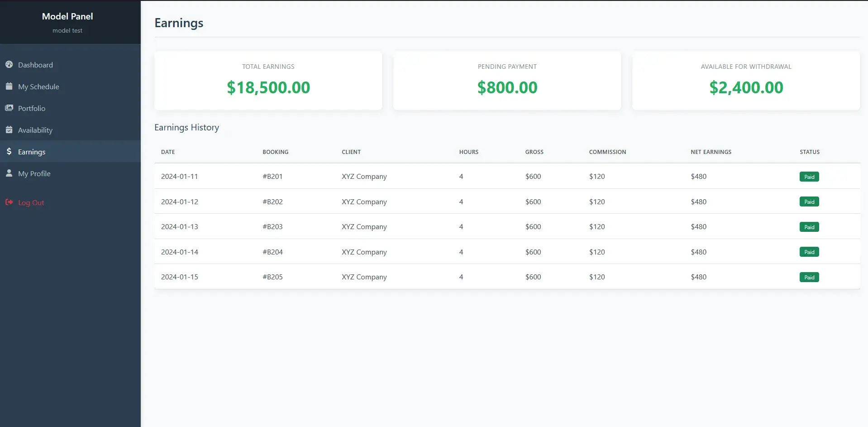This screenshot has height=427, width=868.
Task: Open My Profile from sidebar
Action: click(x=34, y=174)
